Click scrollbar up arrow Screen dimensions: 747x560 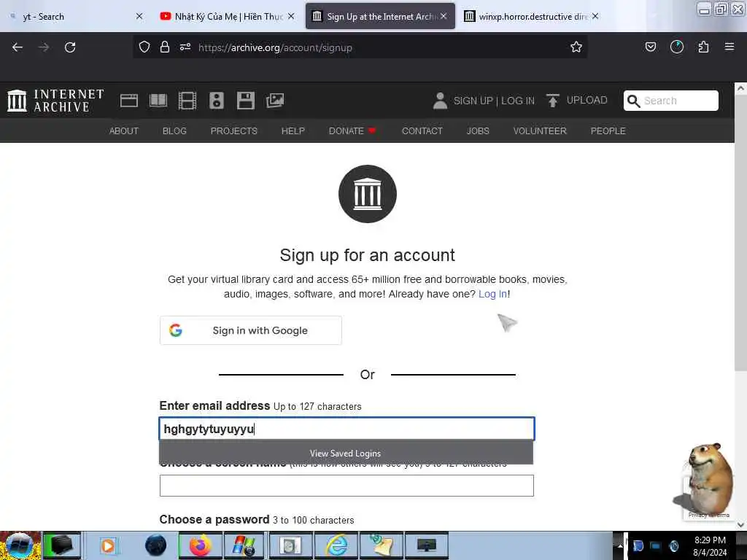740,88
